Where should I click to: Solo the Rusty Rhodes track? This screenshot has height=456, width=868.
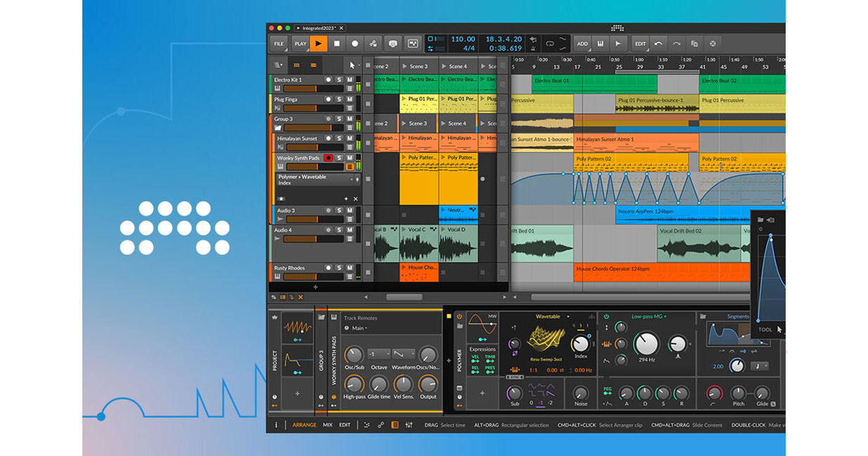point(338,267)
